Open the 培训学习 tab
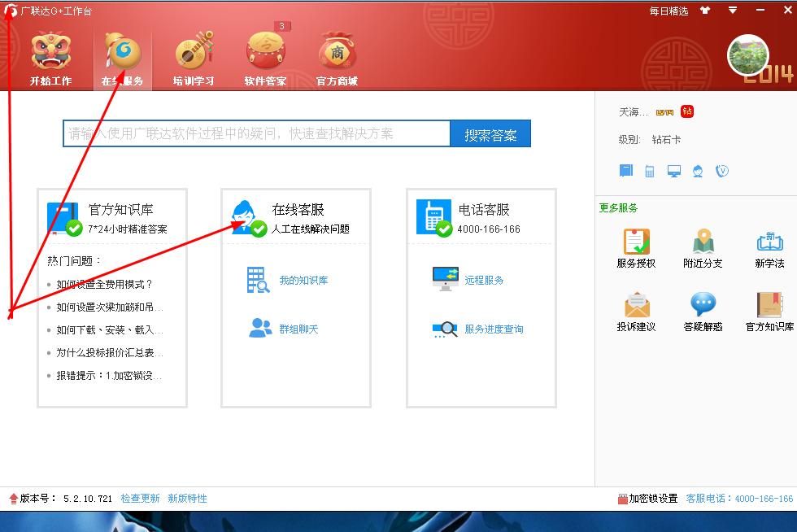This screenshot has width=797, height=532. click(x=194, y=59)
